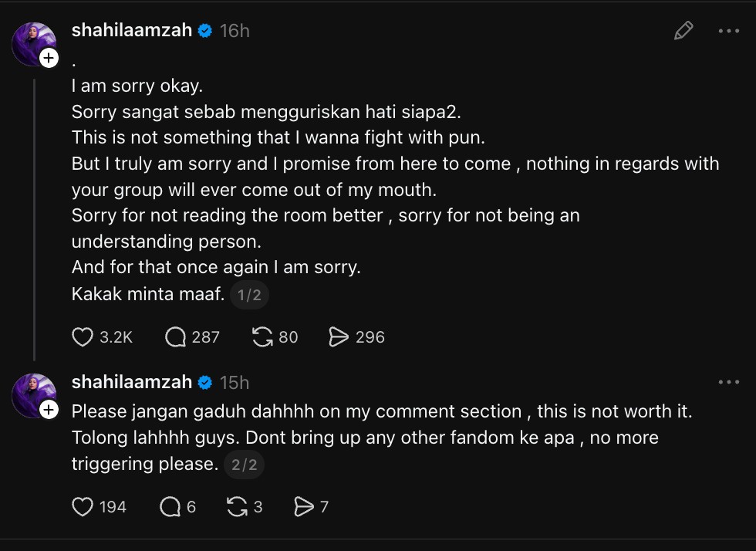The height and width of the screenshot is (551, 756).
Task: Open the 15h timestamp link
Action: point(235,383)
